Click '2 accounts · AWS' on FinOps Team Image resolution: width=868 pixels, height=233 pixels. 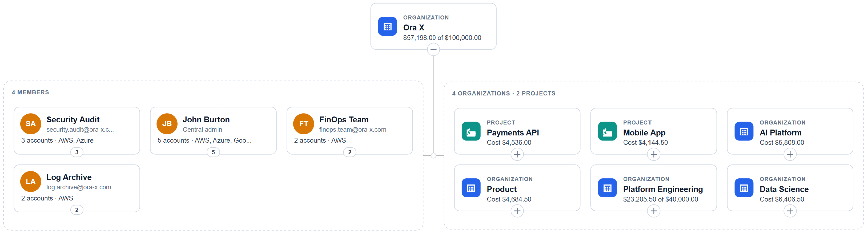(x=320, y=140)
